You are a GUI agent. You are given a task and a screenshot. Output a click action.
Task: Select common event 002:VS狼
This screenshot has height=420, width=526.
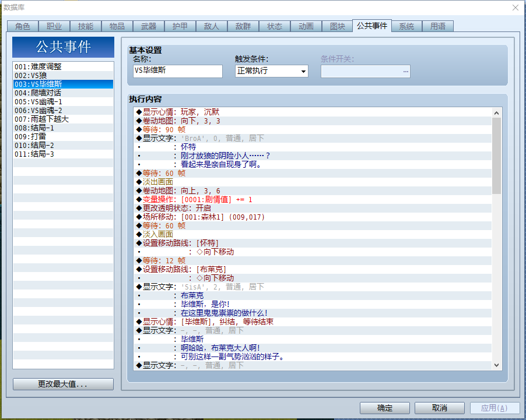coord(63,75)
